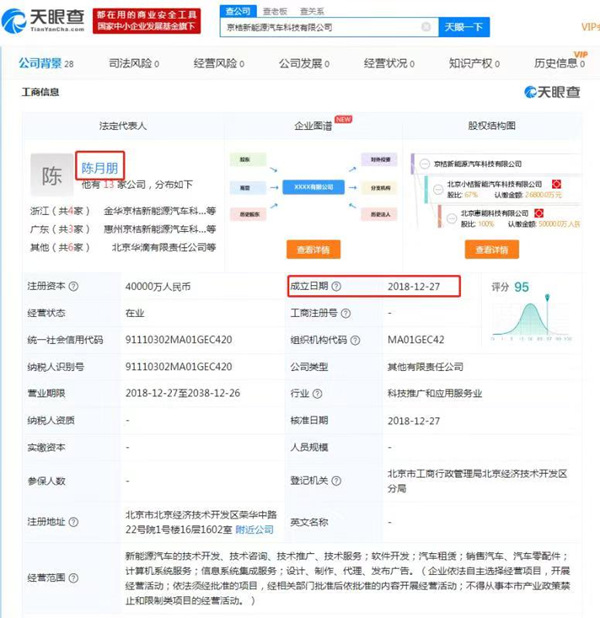Image resolution: width=600 pixels, height=618 pixels.
Task: Click the score distribution chart
Action: click(531, 319)
